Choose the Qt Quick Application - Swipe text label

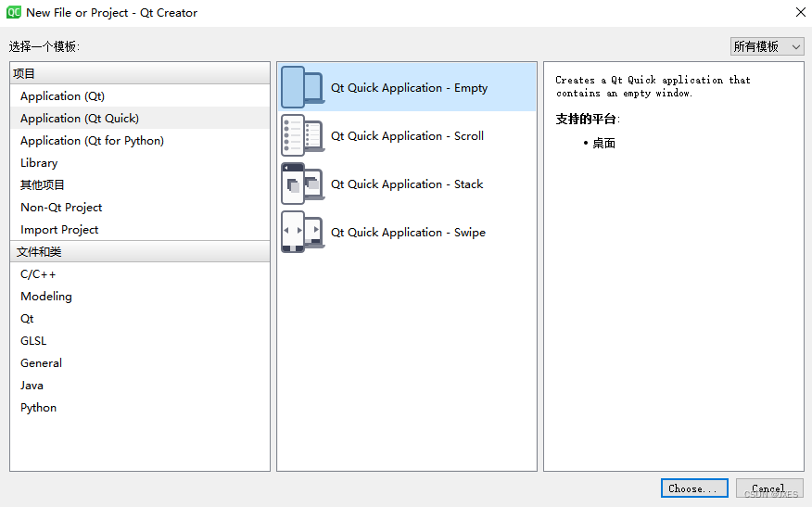408,232
